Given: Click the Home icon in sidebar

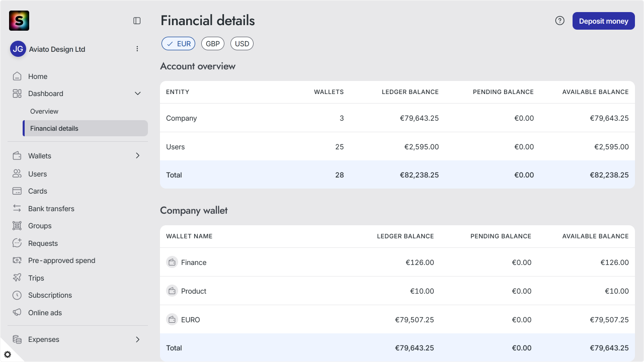Looking at the screenshot, I should (17, 76).
